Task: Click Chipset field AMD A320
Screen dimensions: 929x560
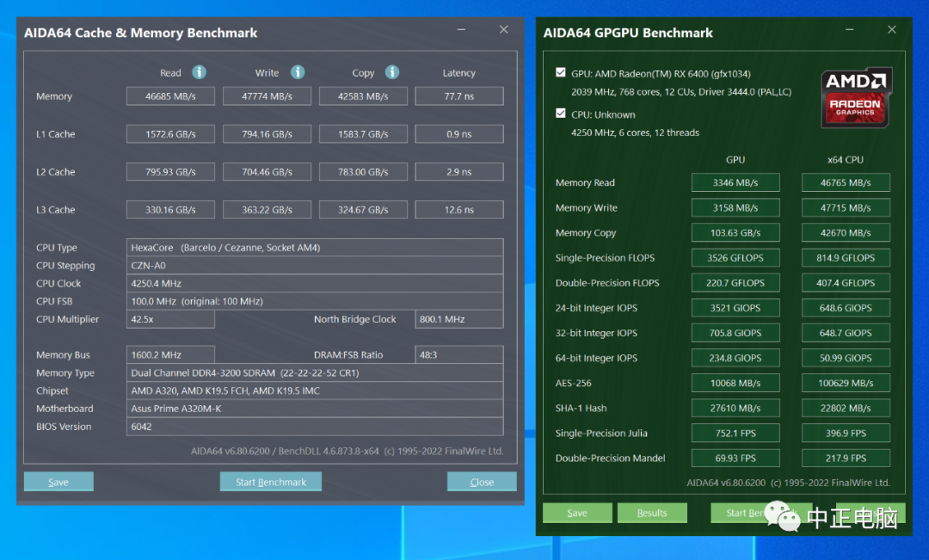Action: [315, 391]
